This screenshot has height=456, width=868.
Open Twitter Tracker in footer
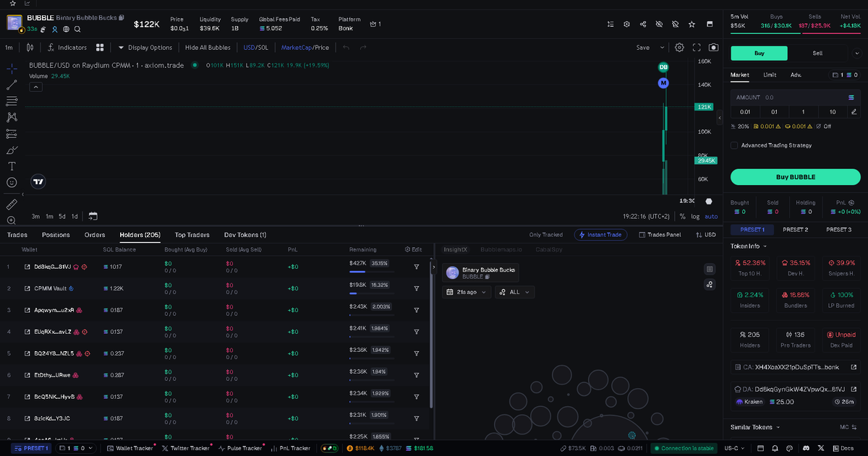(x=186, y=448)
